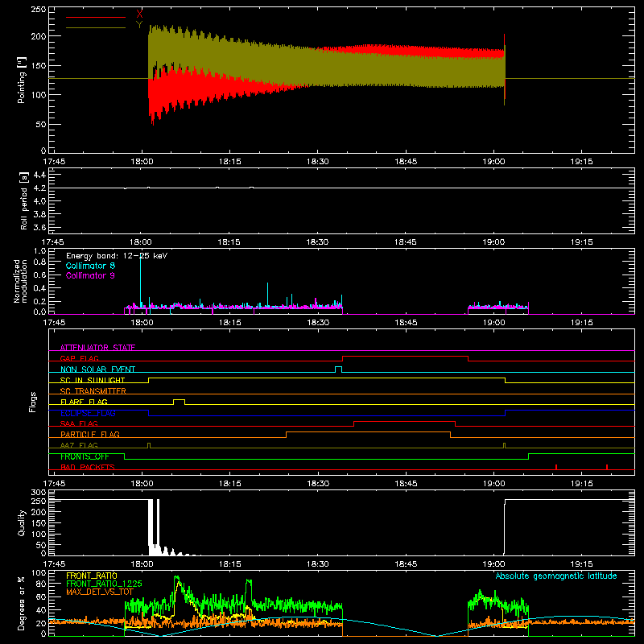Viewport: 644px width, 644px height.
Task: Select the SC_IN_SUNLIGHT flag label
Action: (x=93, y=380)
